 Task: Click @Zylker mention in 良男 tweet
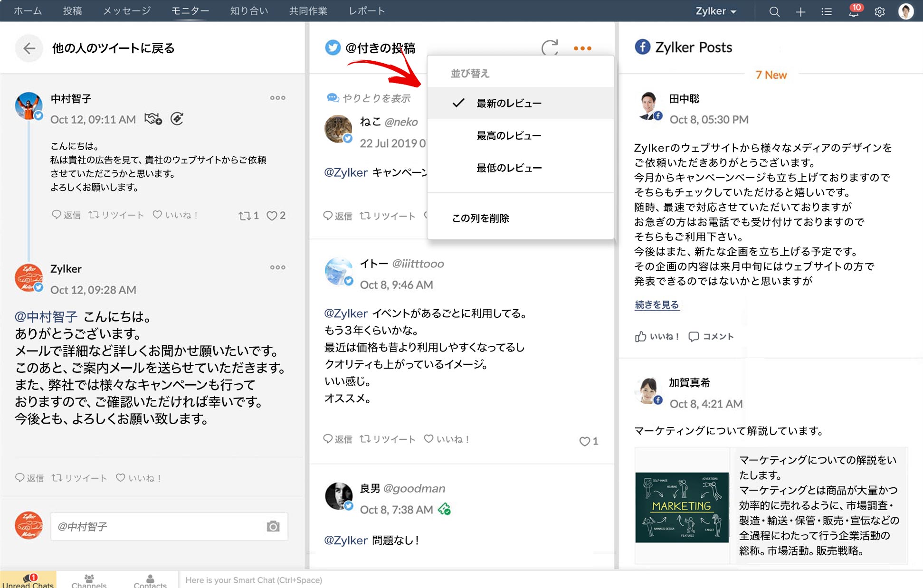346,540
